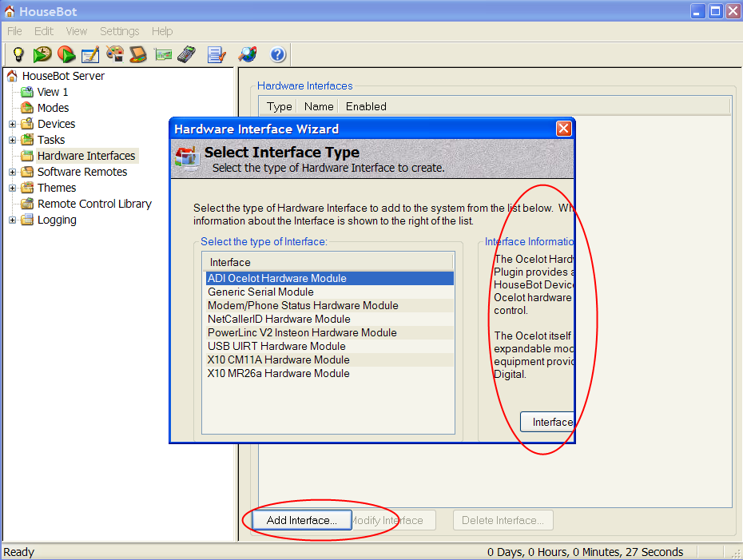Viewport: 743px width, 560px height.
Task: Click the remote control toolbar icon
Action: tap(187, 54)
